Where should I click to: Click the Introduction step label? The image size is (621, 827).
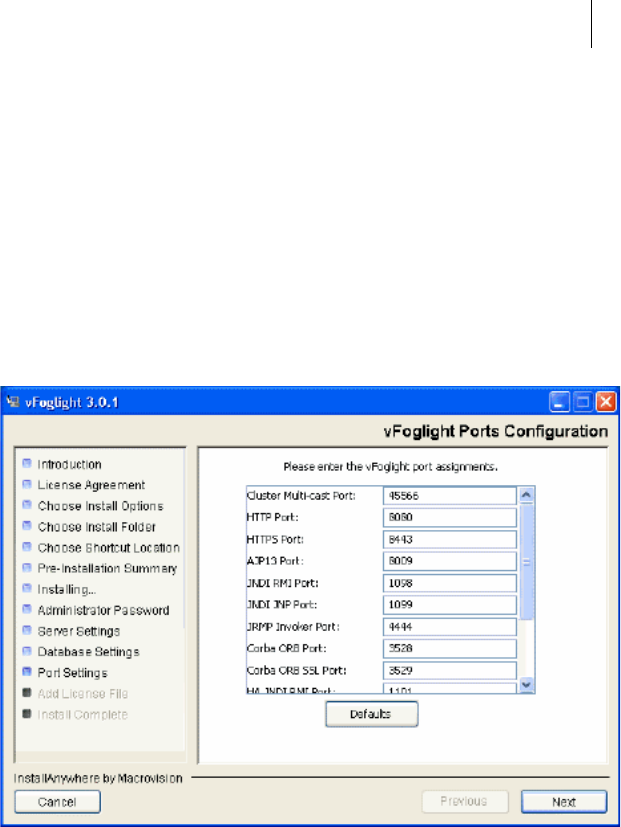[x=70, y=465]
